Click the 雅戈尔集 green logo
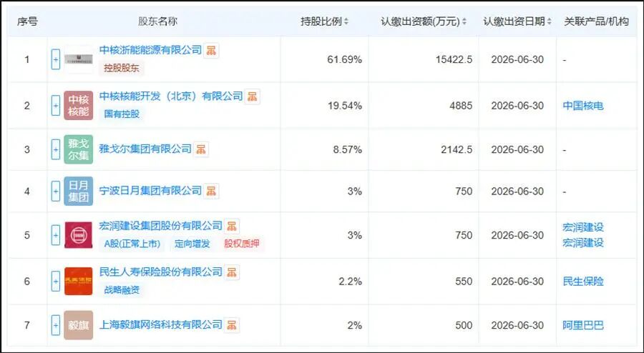This screenshot has height=353, width=644. (x=79, y=149)
